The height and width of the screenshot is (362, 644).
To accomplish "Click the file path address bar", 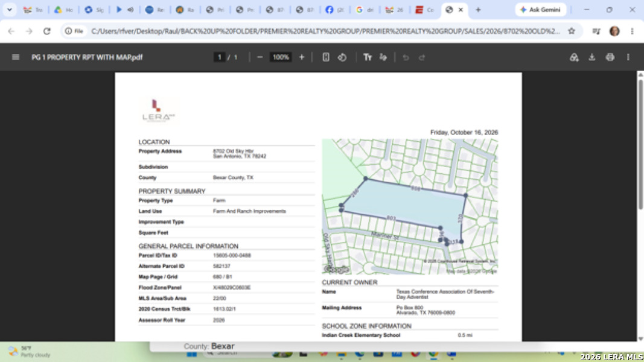I will coord(325,31).
